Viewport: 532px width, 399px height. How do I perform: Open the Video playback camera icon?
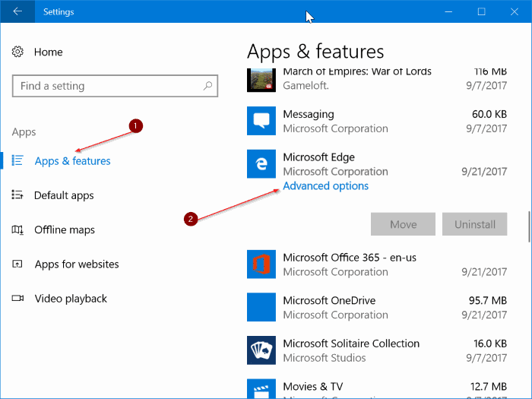pyautogui.click(x=17, y=298)
